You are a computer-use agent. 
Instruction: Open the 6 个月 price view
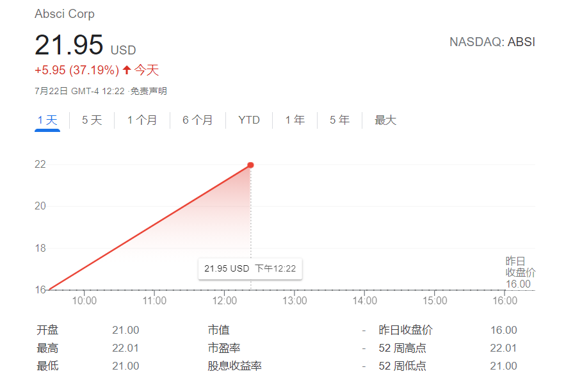(197, 120)
